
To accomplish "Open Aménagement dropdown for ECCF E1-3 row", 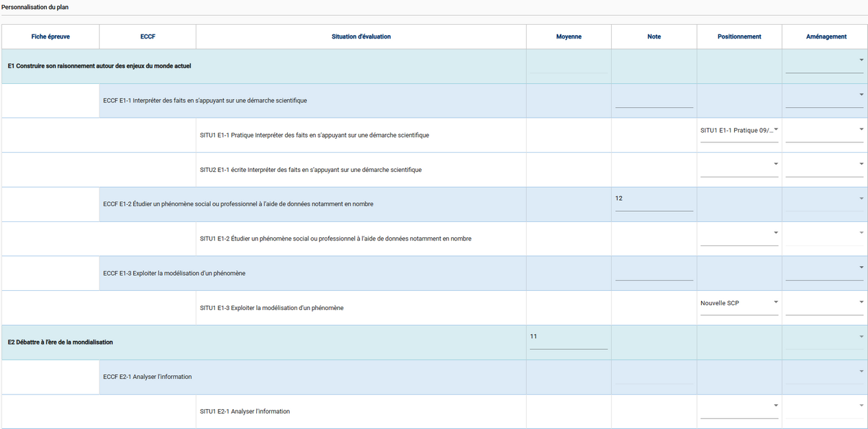I will [x=824, y=269].
